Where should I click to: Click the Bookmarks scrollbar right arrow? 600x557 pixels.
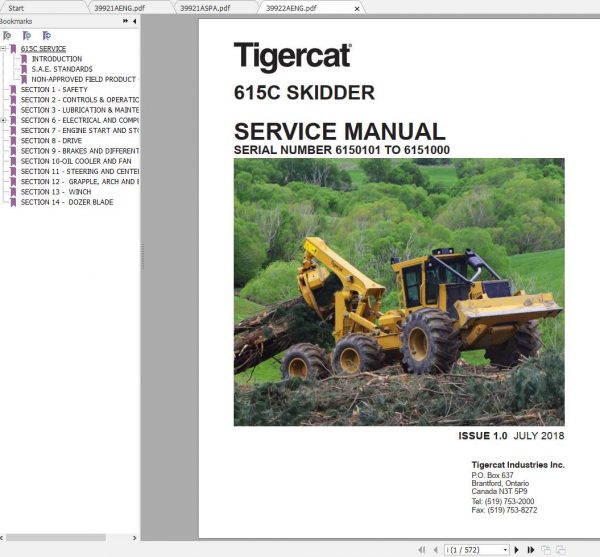coord(134,538)
